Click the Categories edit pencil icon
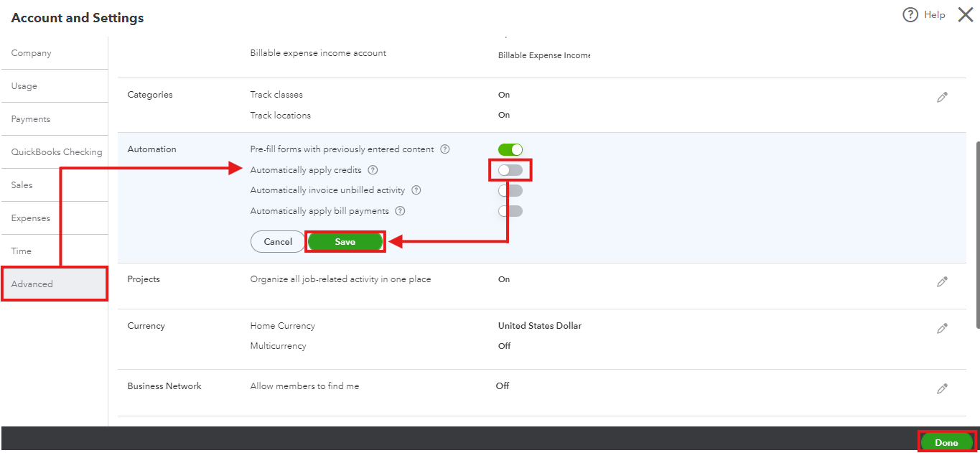980x453 pixels. (943, 98)
